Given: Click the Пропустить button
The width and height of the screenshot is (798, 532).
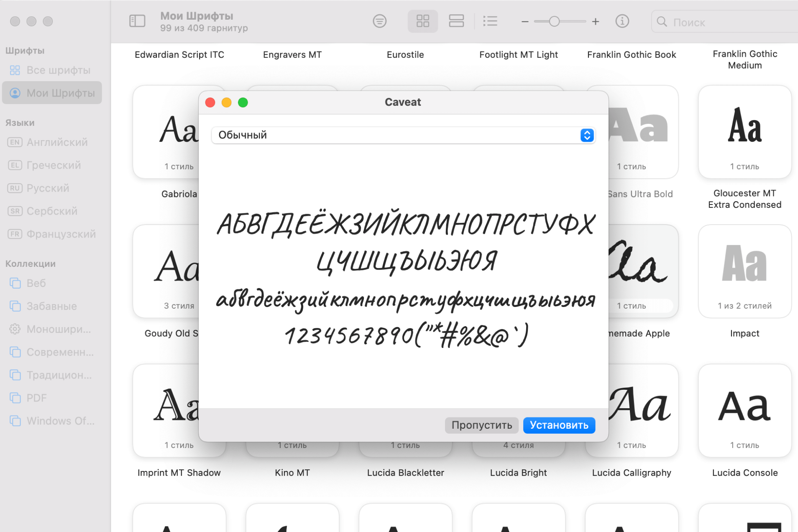Looking at the screenshot, I should (x=481, y=425).
